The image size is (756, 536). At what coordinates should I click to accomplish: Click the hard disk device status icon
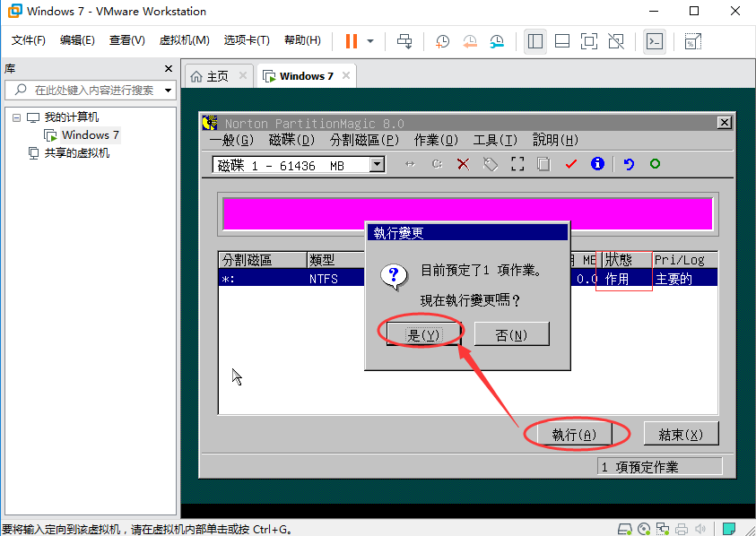point(625,529)
